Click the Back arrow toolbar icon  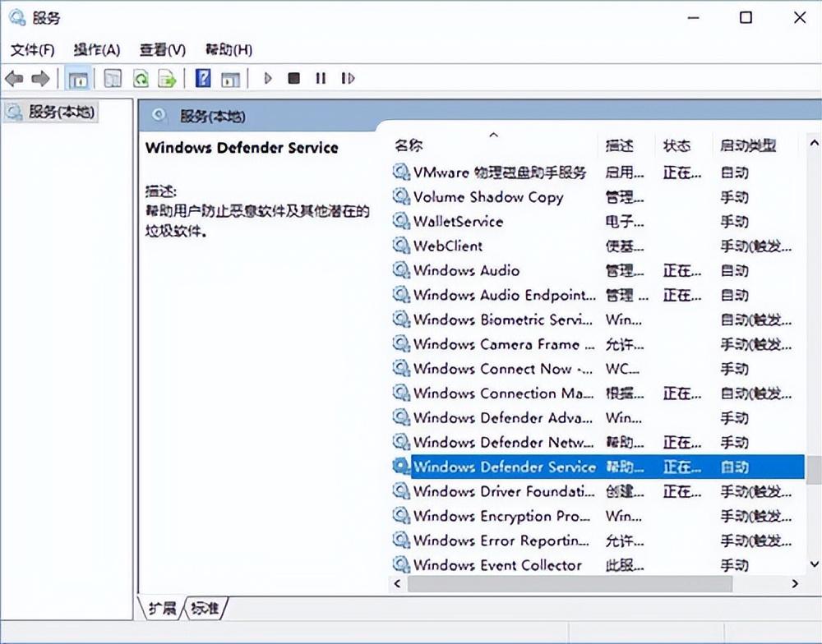point(14,79)
